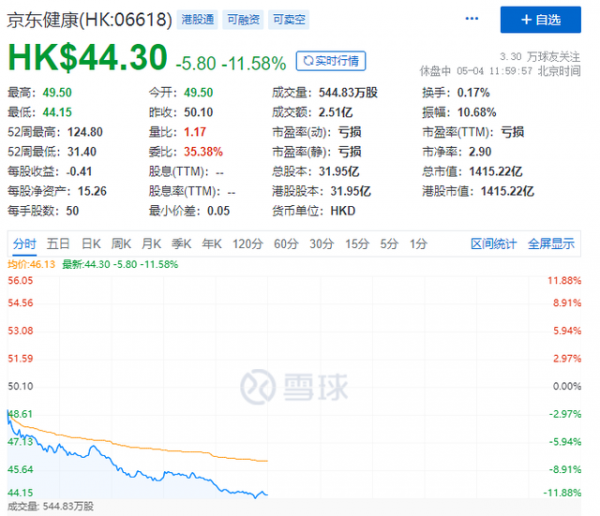Click the 港股通 tag
This screenshot has width=600, height=516.
point(197,20)
